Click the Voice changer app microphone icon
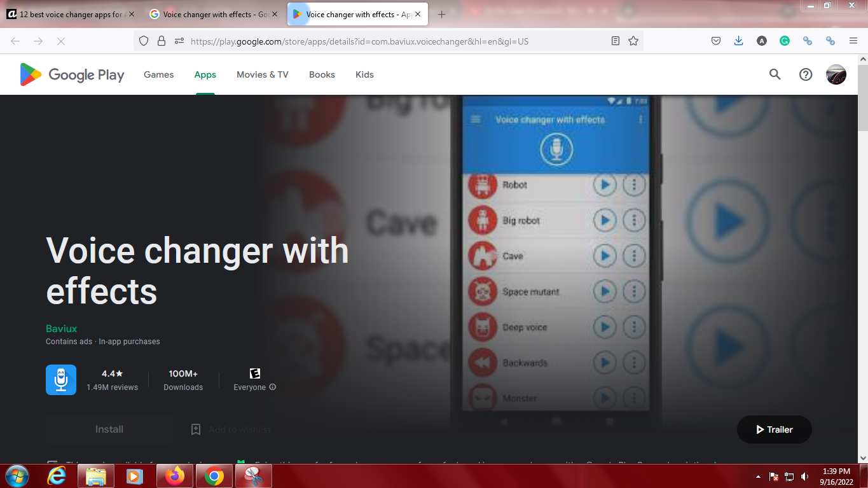The width and height of the screenshot is (868, 488). 61,380
